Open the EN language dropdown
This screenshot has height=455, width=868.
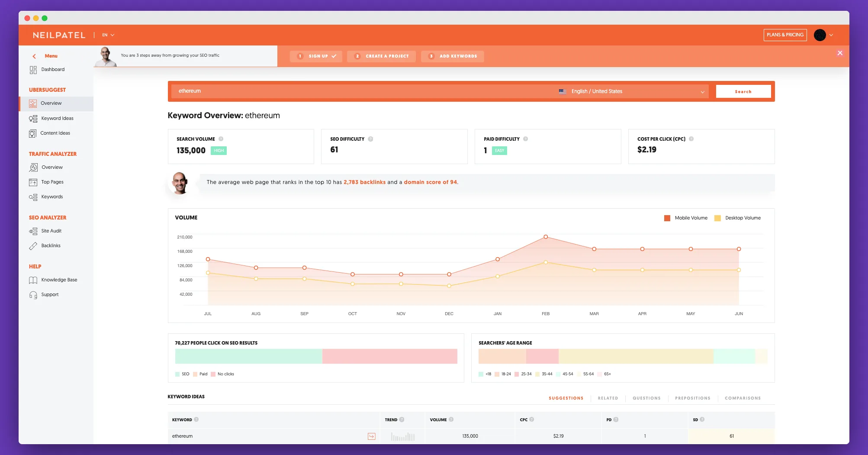107,35
